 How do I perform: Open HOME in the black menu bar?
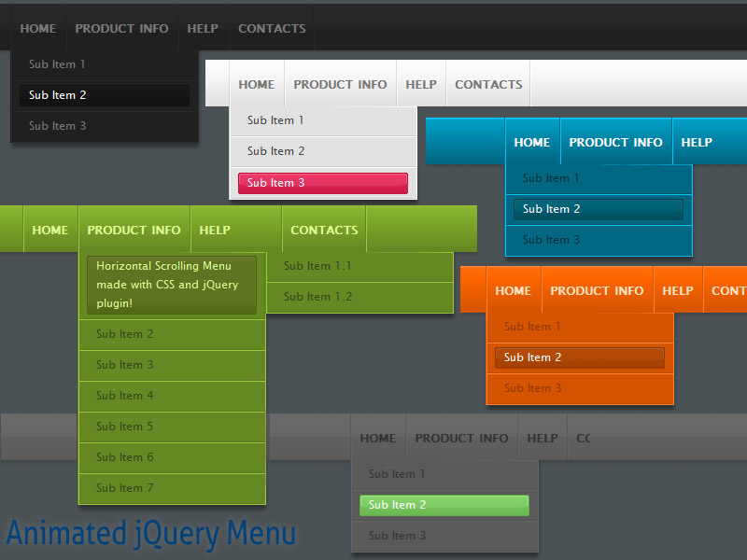(x=38, y=29)
